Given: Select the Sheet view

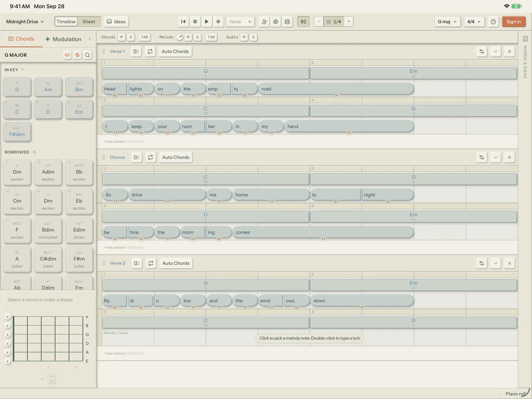Looking at the screenshot, I should pyautogui.click(x=89, y=22).
